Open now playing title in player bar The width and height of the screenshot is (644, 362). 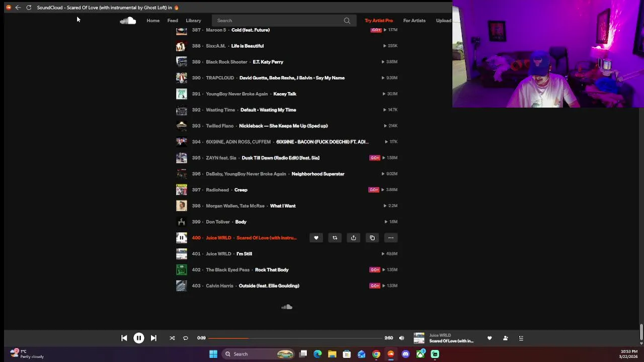tap(451, 341)
